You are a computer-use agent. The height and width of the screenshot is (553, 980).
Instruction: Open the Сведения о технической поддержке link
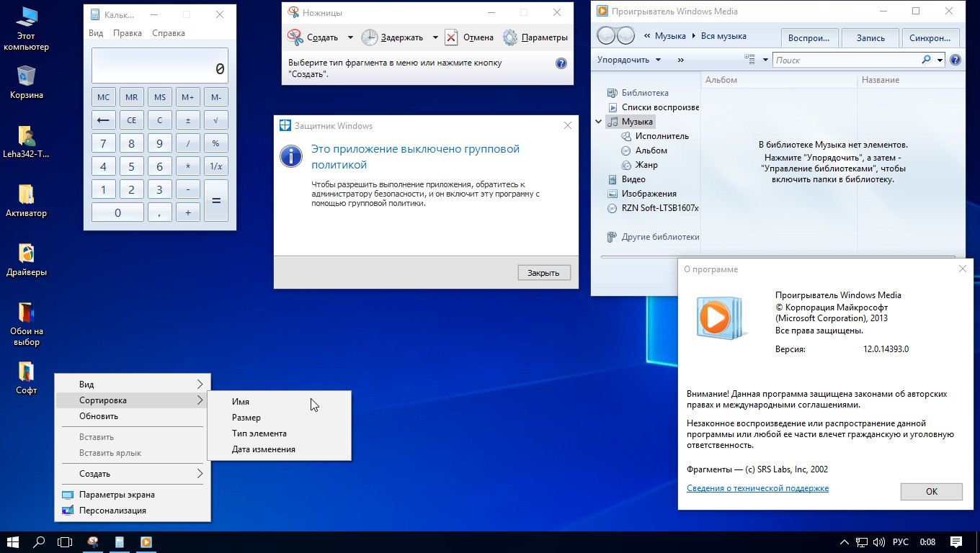757,488
